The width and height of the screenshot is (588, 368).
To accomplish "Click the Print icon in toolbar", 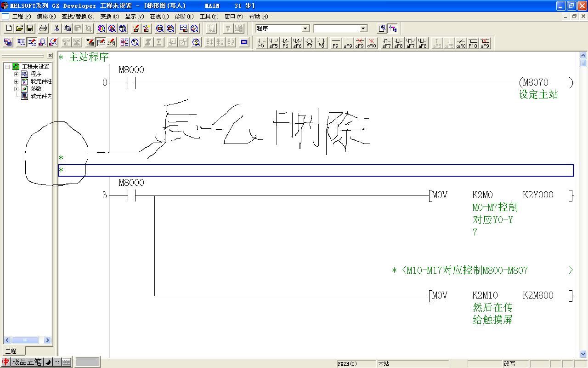I will tap(43, 29).
